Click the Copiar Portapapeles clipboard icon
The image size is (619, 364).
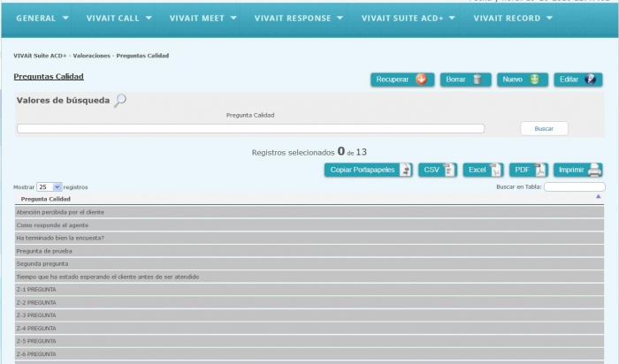click(x=405, y=170)
